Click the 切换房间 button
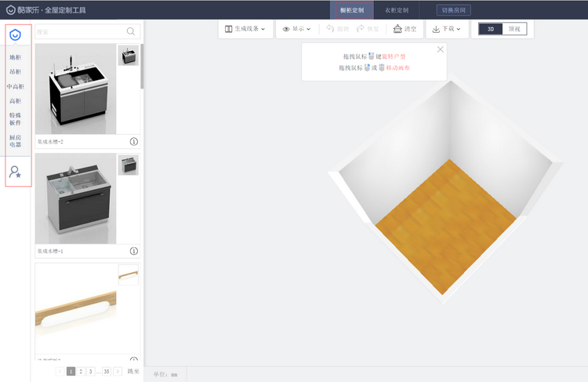This screenshot has height=382, width=588. pyautogui.click(x=453, y=10)
